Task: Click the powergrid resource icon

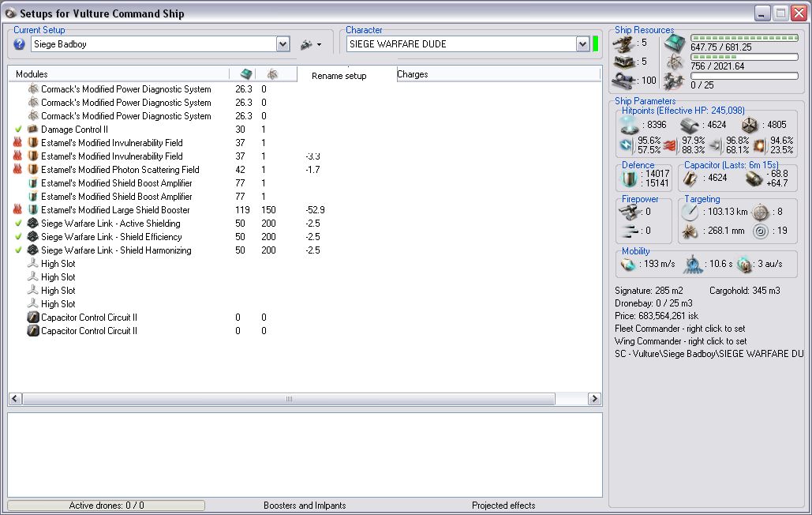Action: (x=675, y=62)
